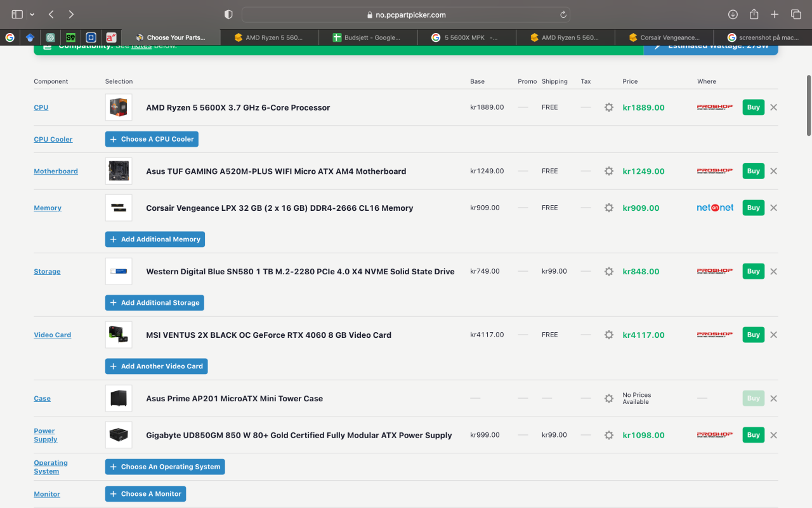Image resolution: width=812 pixels, height=508 pixels.
Task: Reload the page from the address bar
Action: [x=563, y=15]
